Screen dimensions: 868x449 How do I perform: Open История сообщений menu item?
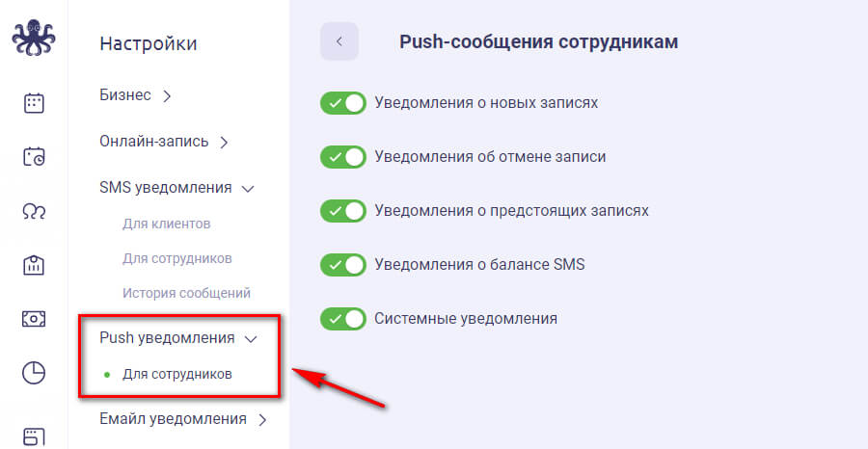click(x=186, y=293)
